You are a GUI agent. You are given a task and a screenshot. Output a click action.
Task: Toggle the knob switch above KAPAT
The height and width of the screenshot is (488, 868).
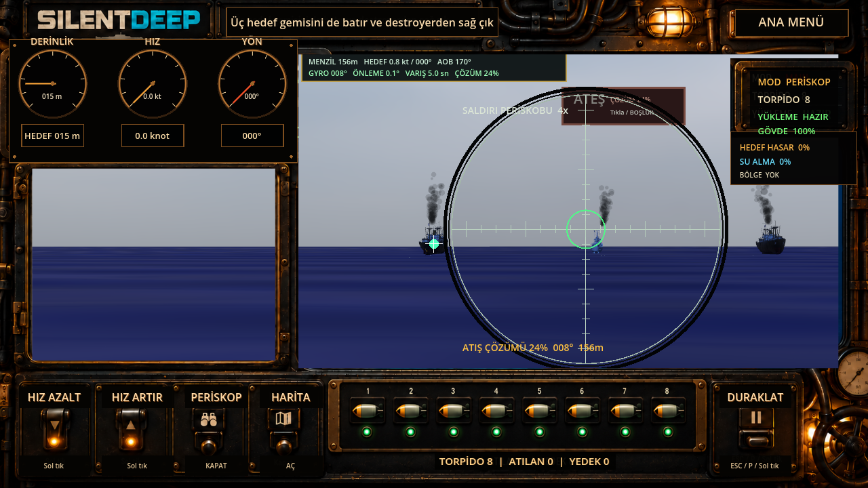208,446
